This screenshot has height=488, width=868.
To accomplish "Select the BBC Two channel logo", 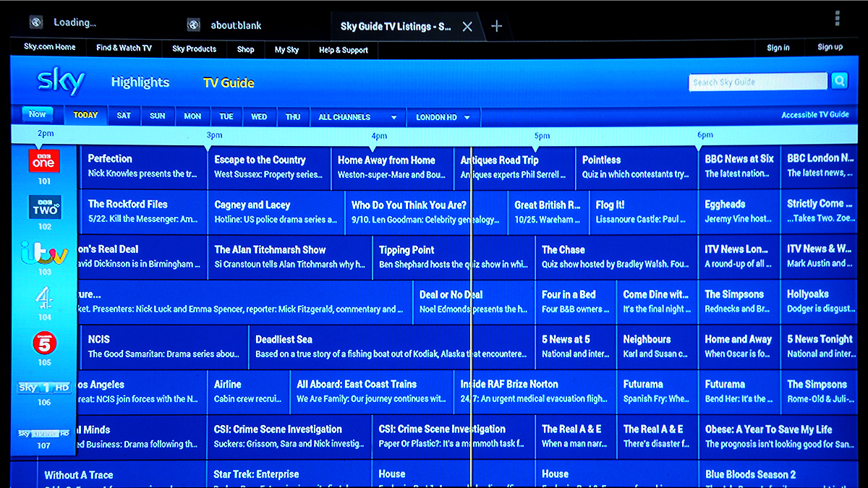I will (x=44, y=207).
